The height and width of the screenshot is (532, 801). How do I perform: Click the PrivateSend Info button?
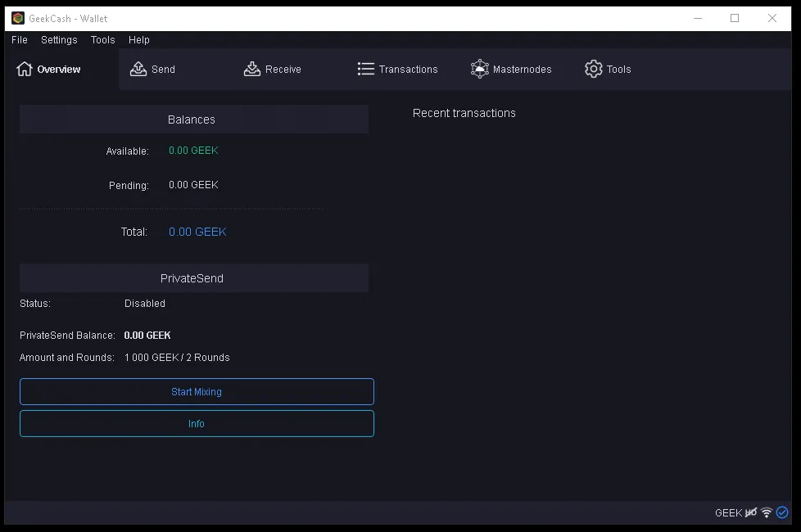[197, 424]
